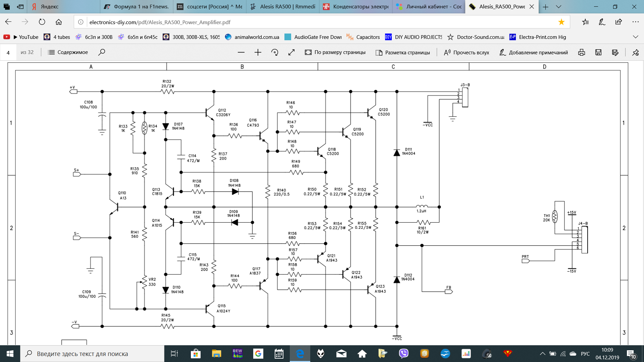
Task: Click the PDF zoom out minus icon
Action: [x=241, y=52]
